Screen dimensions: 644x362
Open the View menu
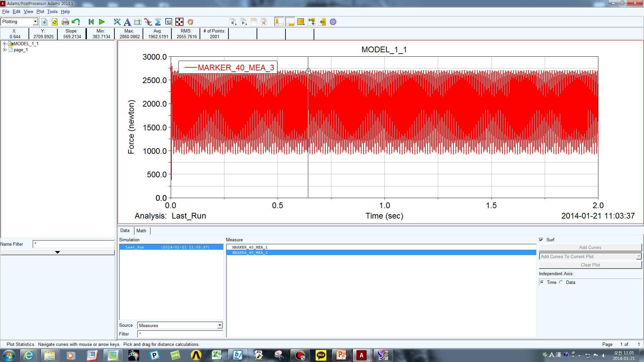[28, 11]
